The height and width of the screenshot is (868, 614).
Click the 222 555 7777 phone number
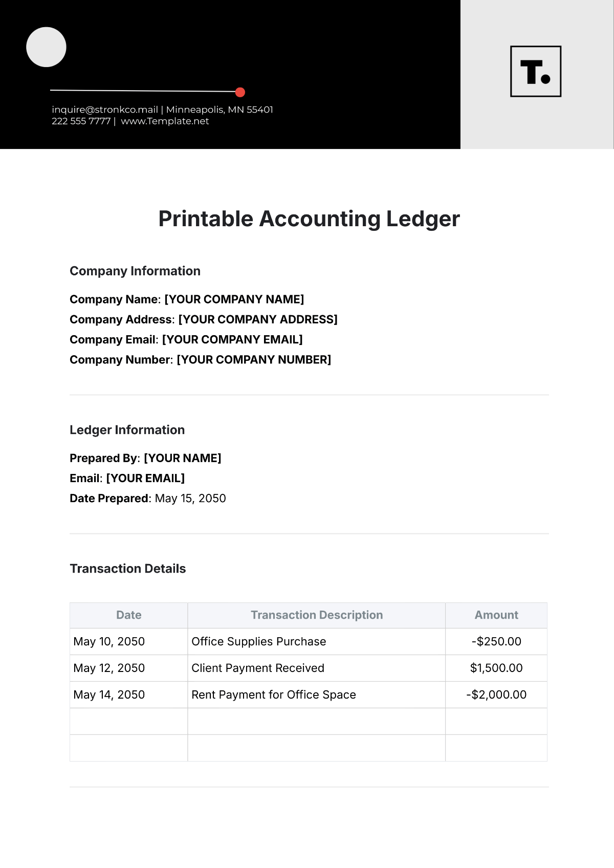click(x=81, y=121)
